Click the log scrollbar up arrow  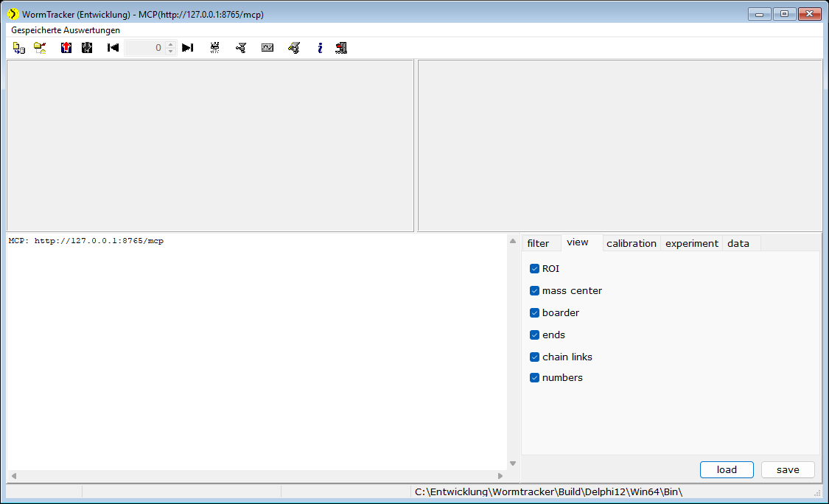(513, 241)
